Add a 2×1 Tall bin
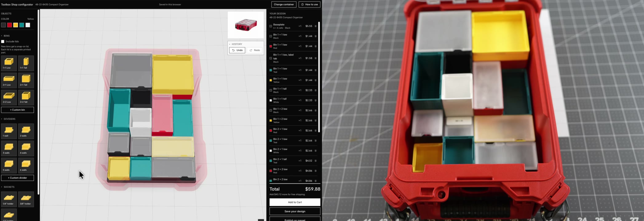 [26, 80]
